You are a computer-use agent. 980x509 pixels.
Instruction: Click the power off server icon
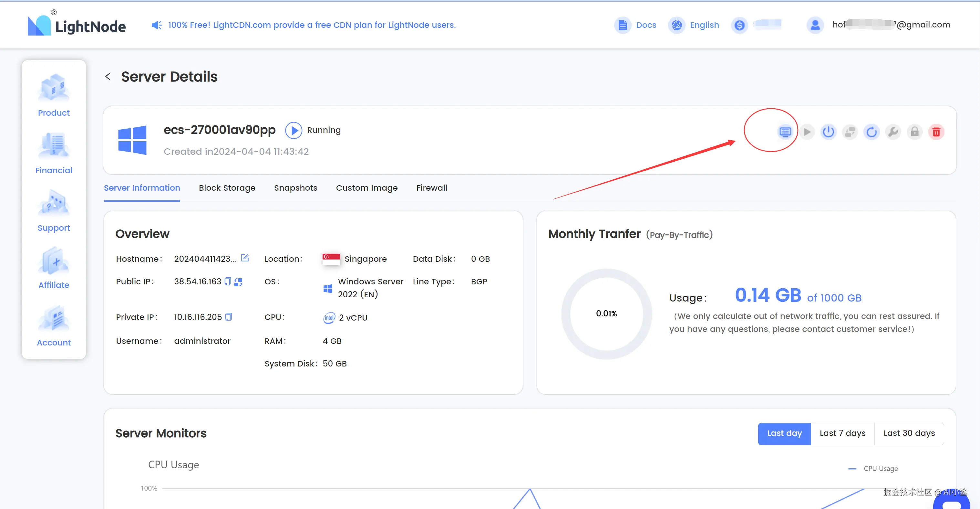[828, 132]
